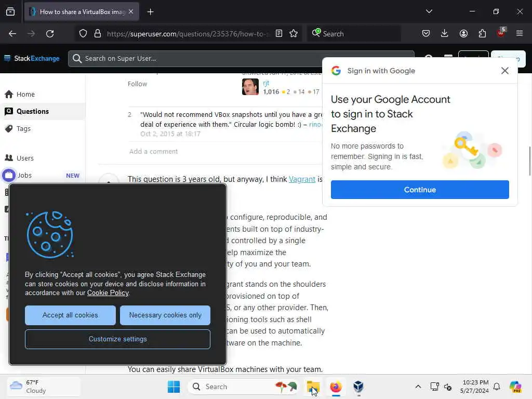Viewport: 532px width, 399px height.
Task: Open tracking protection shield icon
Action: [x=83, y=34]
